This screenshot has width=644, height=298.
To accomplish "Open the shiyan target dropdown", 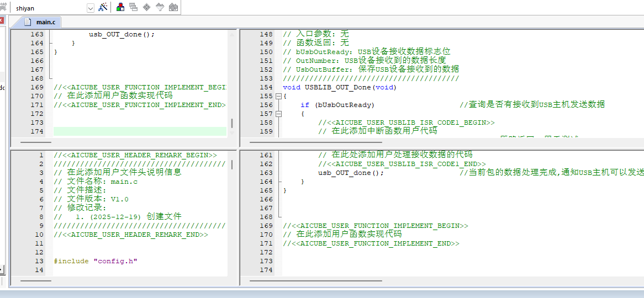I will (91, 8).
